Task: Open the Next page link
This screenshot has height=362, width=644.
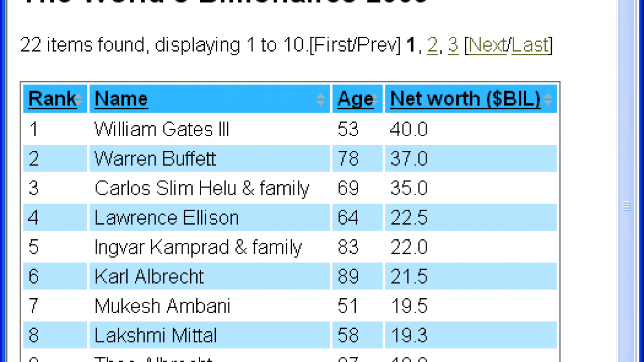Action: 487,45
